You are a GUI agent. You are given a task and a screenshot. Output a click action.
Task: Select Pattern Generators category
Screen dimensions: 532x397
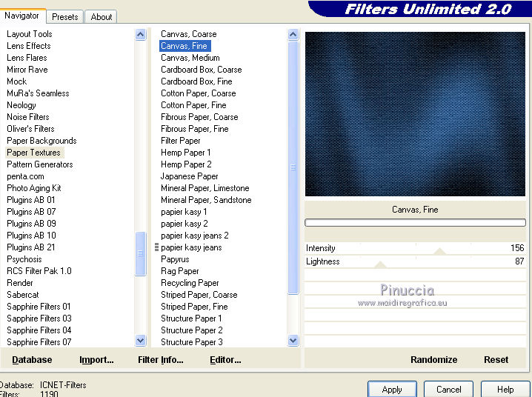(40, 164)
